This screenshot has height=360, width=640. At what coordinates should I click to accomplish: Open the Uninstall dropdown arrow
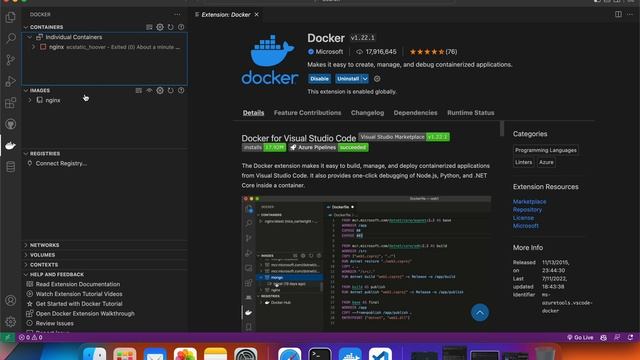coord(365,79)
